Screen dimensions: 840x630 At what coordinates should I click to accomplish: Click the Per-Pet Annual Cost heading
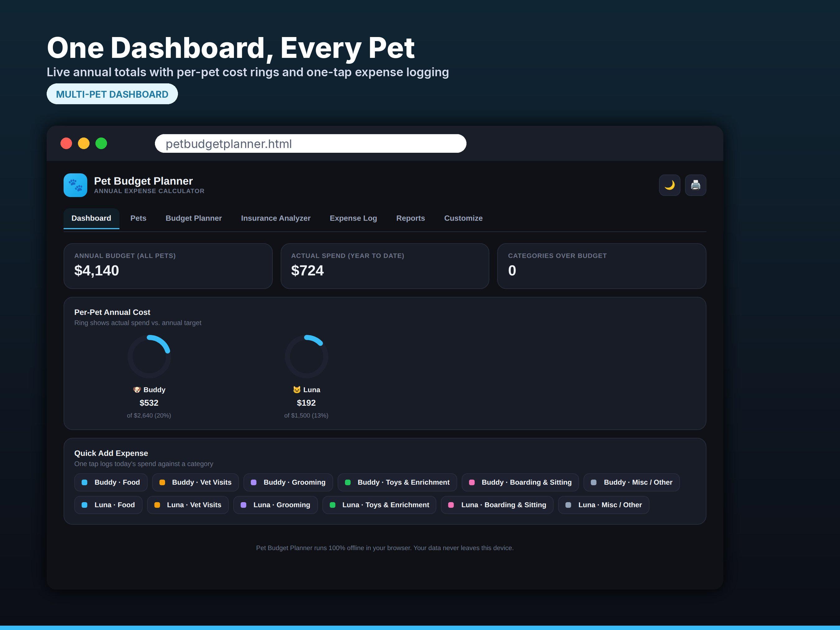click(112, 312)
